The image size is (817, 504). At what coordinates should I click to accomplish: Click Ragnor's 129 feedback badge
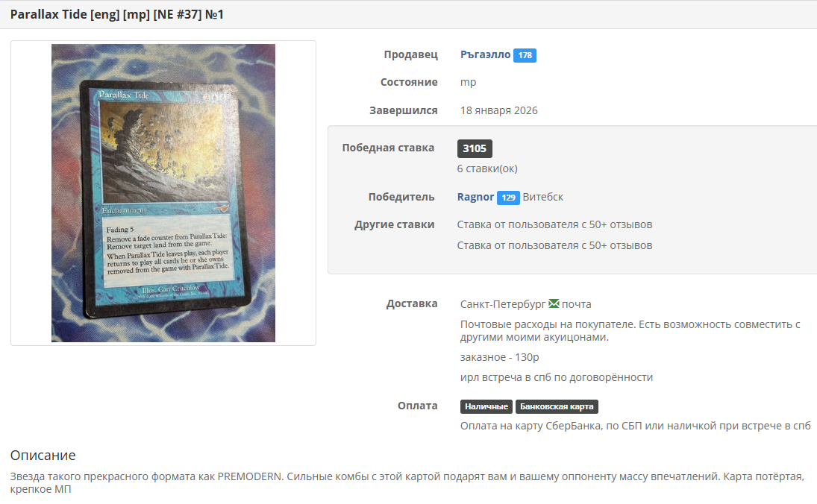(x=508, y=198)
